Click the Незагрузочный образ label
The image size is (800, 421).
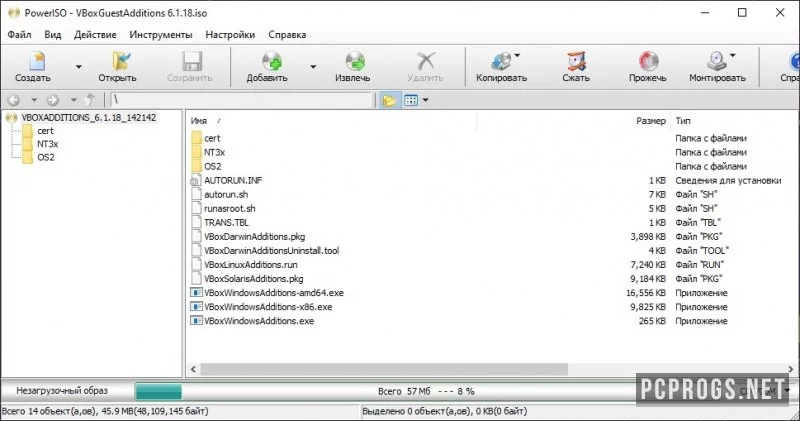point(62,391)
